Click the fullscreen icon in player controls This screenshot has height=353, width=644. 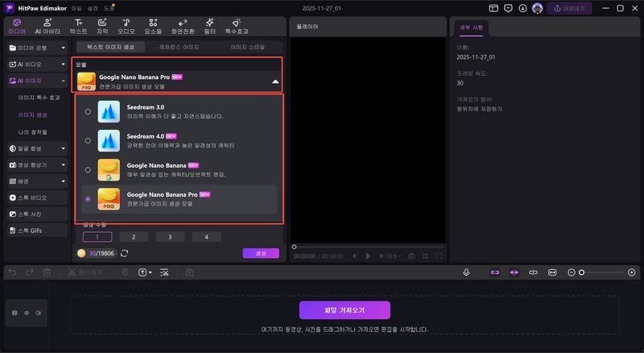tap(439, 256)
